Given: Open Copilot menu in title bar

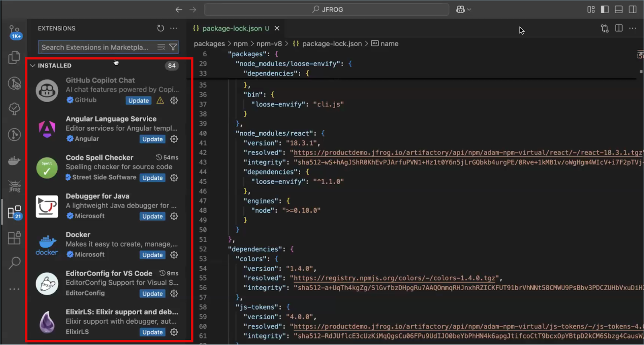Looking at the screenshot, I should point(464,9).
